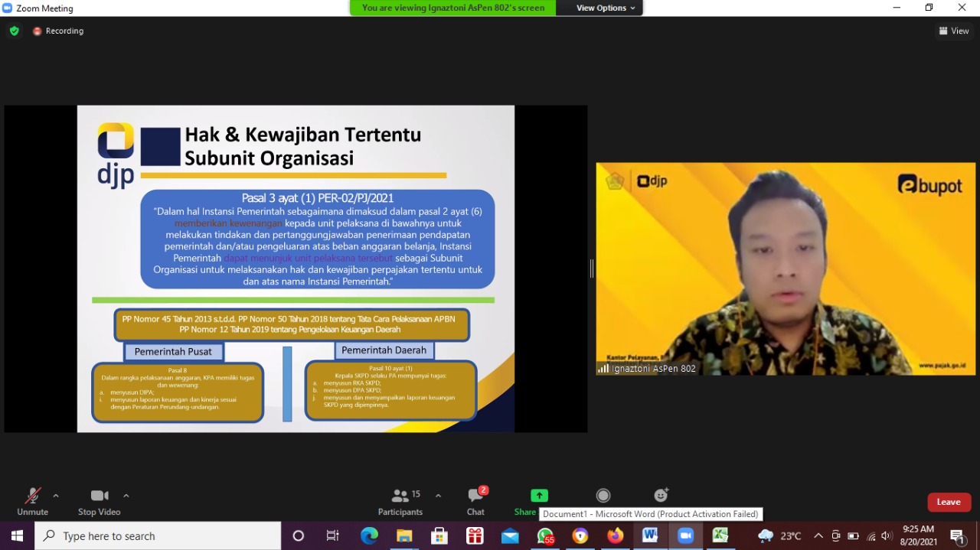Click the green Share Screen icon
The image size is (980, 550).
539,496
